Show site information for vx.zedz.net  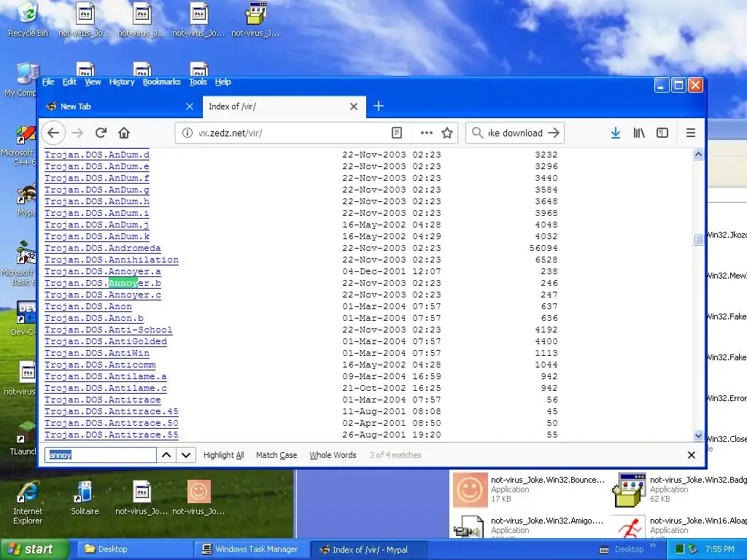point(187,133)
